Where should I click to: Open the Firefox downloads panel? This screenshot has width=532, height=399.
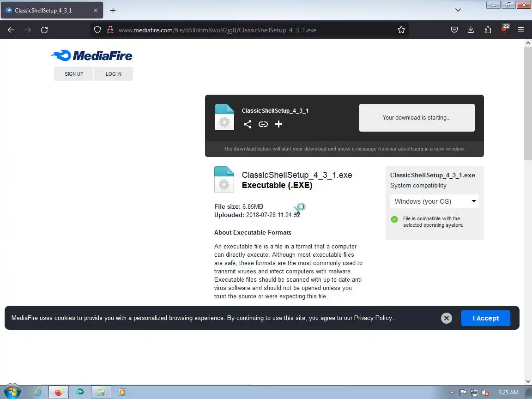(x=471, y=30)
